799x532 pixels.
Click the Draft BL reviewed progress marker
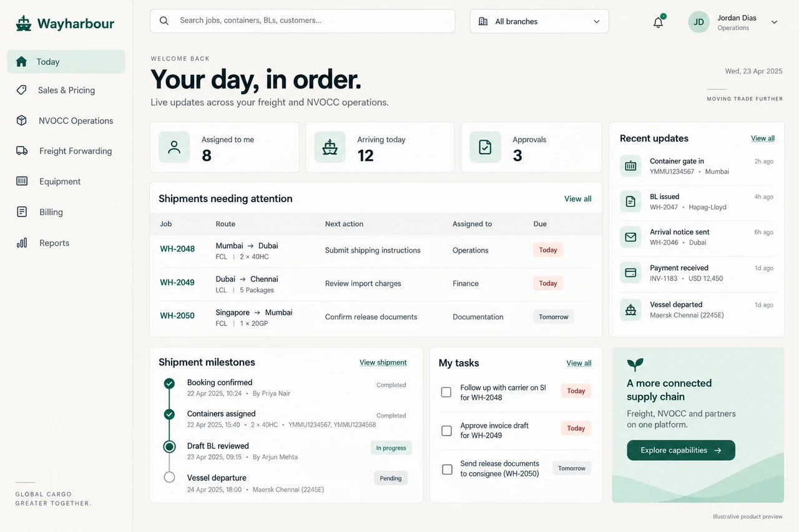click(169, 447)
